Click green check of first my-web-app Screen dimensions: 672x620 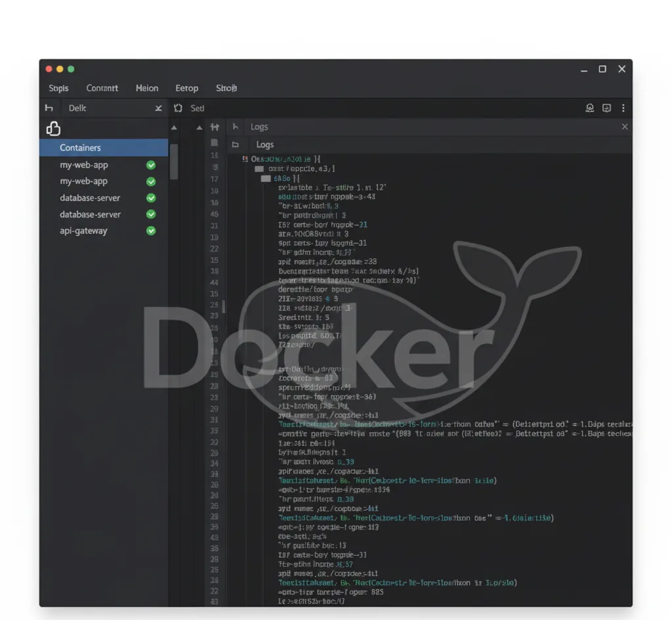point(151,165)
